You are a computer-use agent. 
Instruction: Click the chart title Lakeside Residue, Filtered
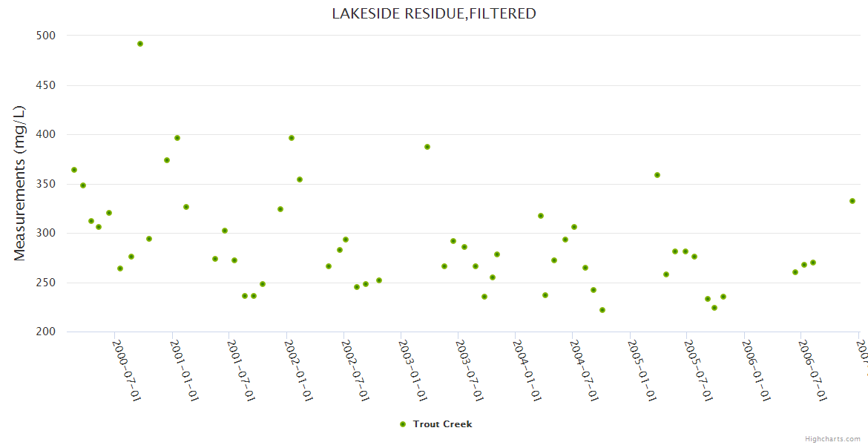tap(434, 13)
